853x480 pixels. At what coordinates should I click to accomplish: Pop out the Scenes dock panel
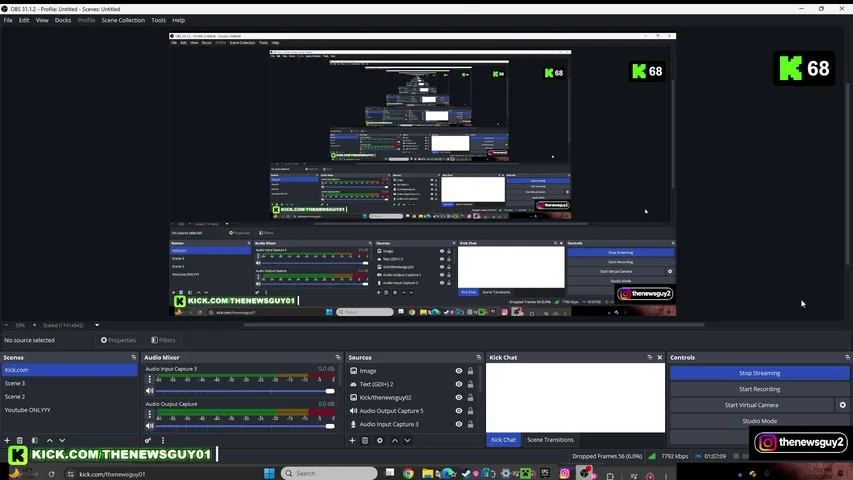[133, 358]
